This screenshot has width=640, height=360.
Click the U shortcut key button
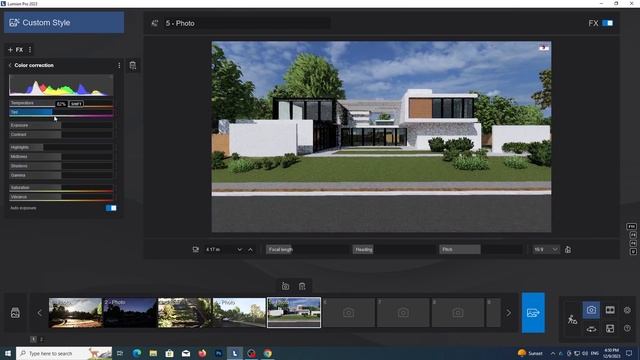point(633,252)
